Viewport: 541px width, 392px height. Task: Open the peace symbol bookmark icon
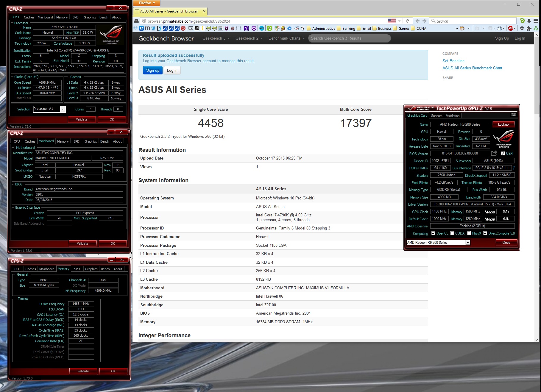point(254,28)
